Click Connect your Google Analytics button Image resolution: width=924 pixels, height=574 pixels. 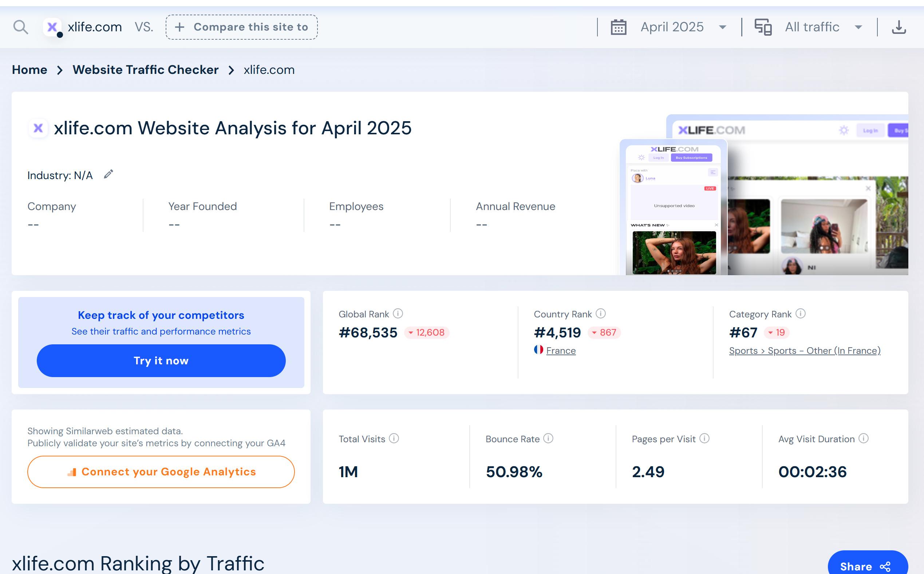[x=161, y=472]
